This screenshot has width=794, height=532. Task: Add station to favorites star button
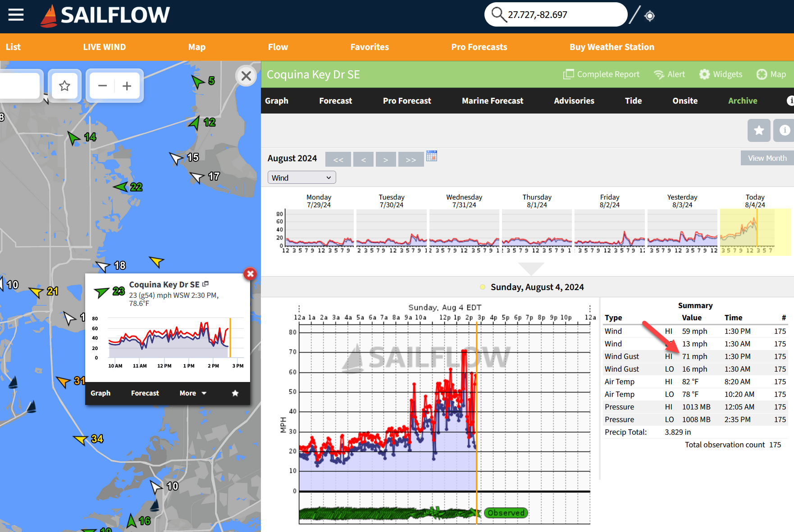click(x=759, y=130)
